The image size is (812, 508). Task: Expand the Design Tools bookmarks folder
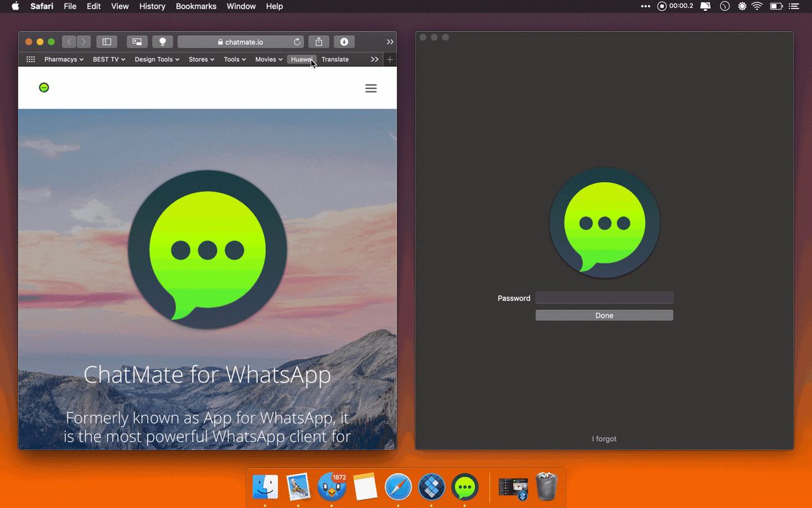[157, 60]
